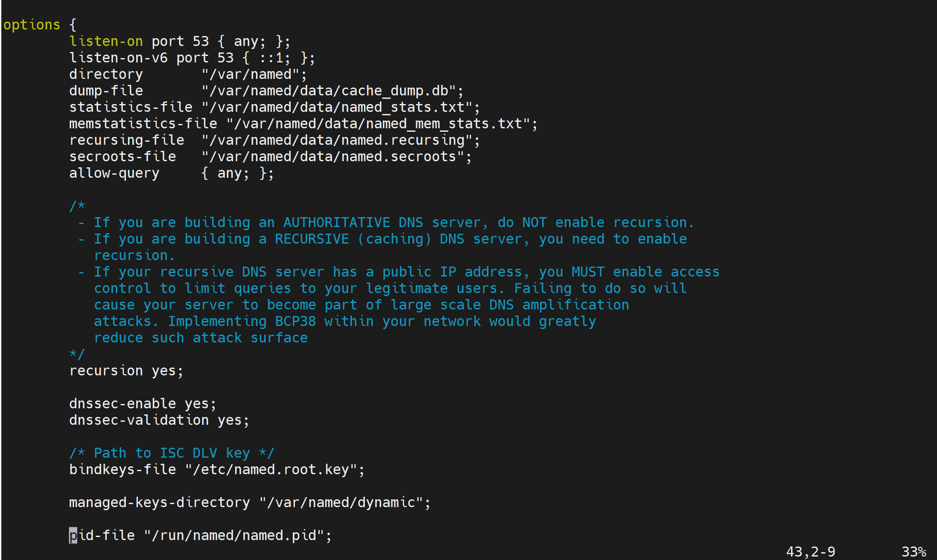Viewport: 937px width, 560px height.
Task: Click the word AUTHORITATIVE in the comment
Action: 336,222
